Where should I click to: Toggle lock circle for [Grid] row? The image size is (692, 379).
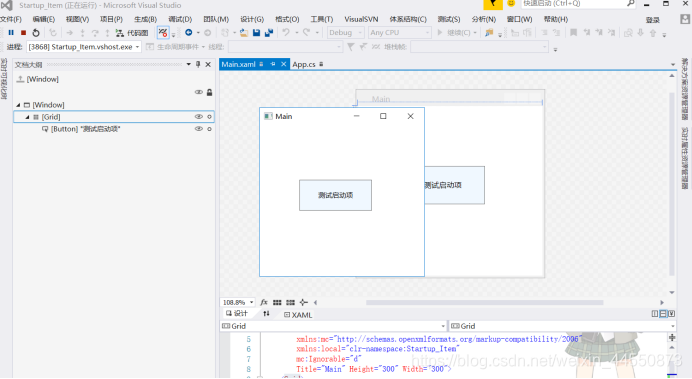point(210,117)
